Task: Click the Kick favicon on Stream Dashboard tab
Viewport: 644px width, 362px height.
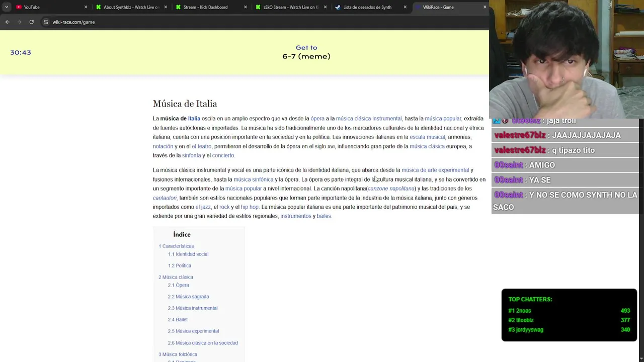Action: 178,7
